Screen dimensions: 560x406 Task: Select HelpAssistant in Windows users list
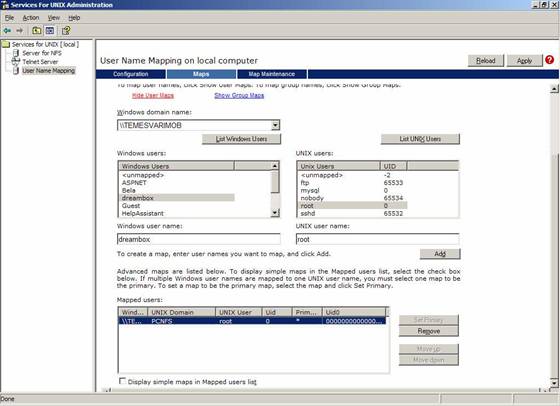tap(142, 213)
